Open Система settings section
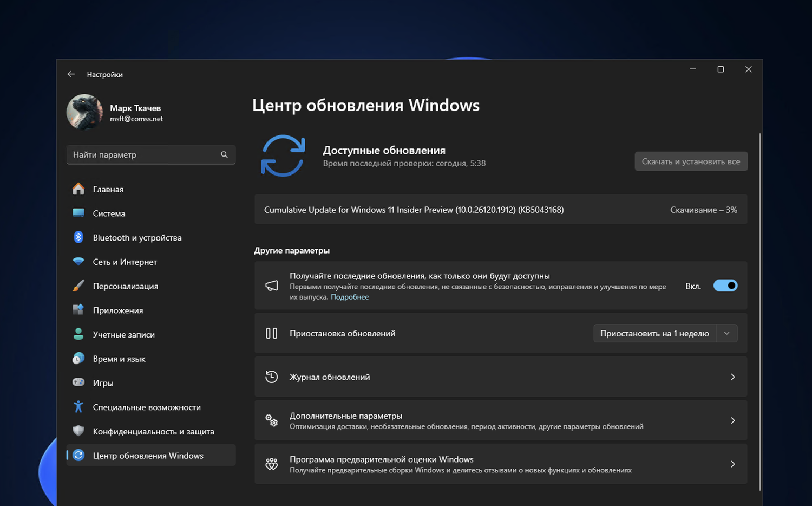Image resolution: width=812 pixels, height=506 pixels. [x=109, y=213]
